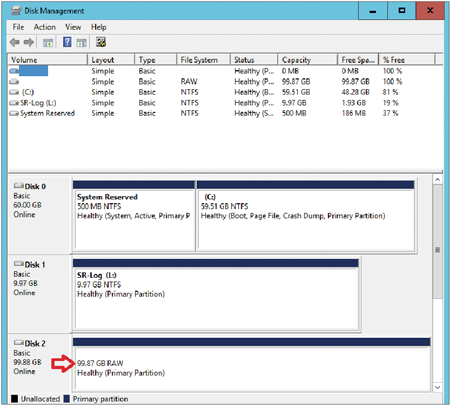The height and width of the screenshot is (408, 450).
Task: Click the Forward arrow toolbar icon
Action: 29,42
